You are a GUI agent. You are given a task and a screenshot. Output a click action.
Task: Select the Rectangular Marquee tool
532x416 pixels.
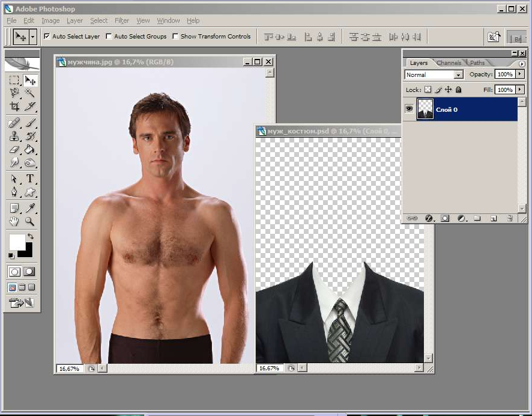pyautogui.click(x=14, y=80)
